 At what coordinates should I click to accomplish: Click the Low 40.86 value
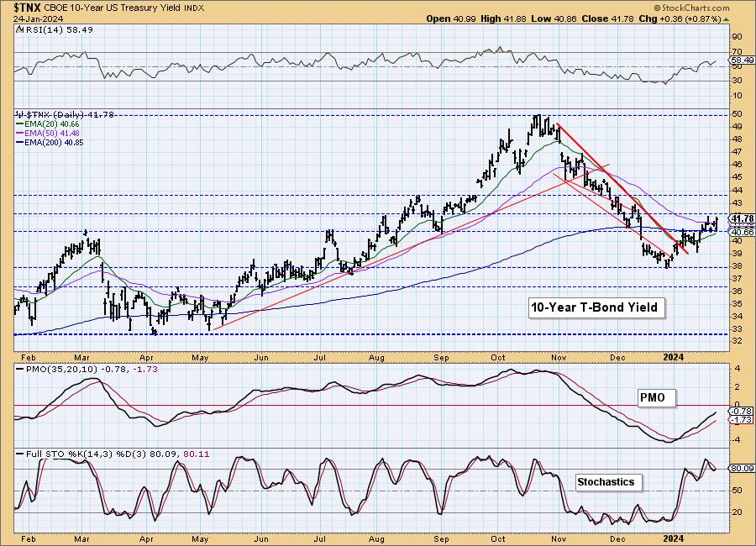(554, 18)
